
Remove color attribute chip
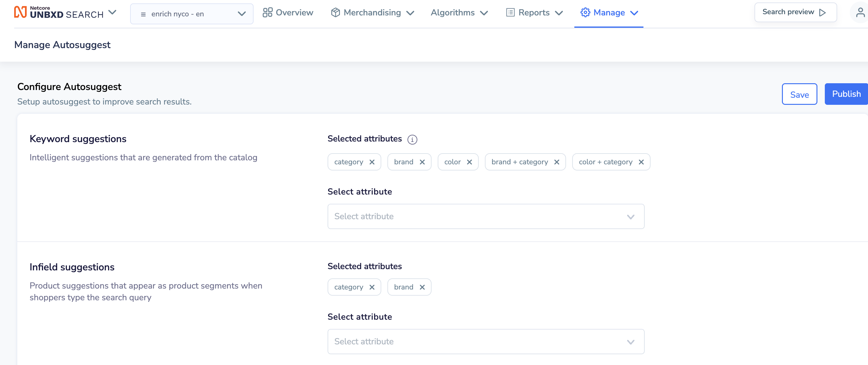[x=469, y=162]
